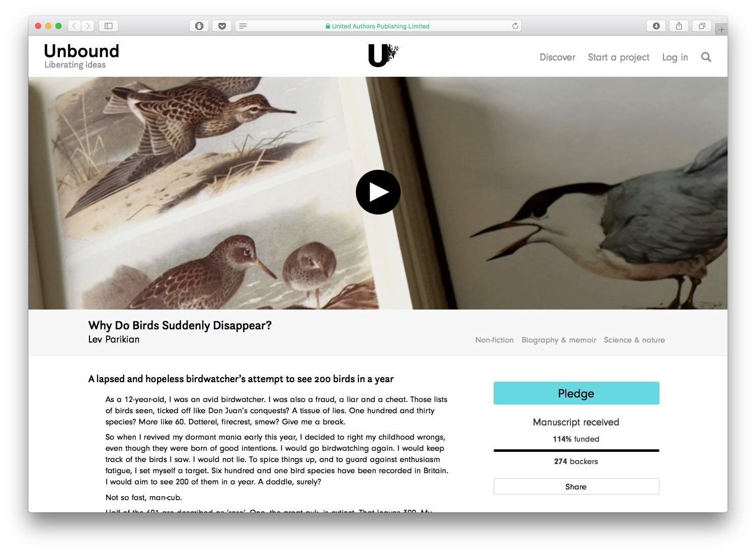The width and height of the screenshot is (756, 553).
Task: Open Start a project page
Action: tap(618, 57)
